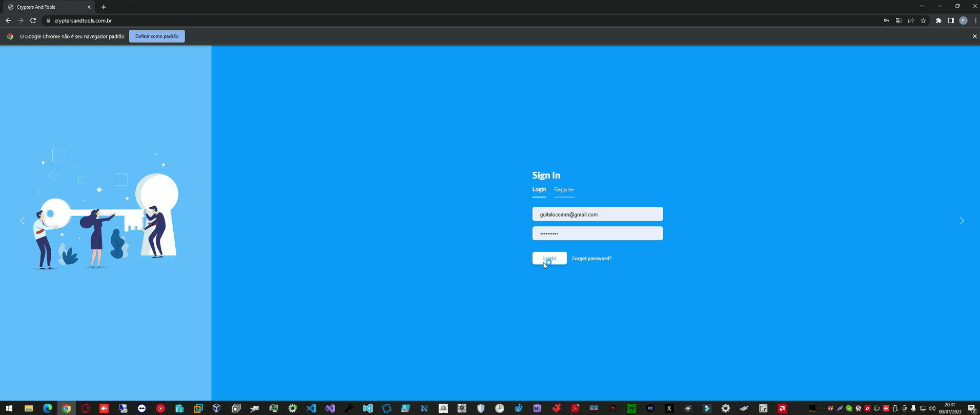Click the microphone icon in system tray
The width and height of the screenshot is (980, 415).
pyautogui.click(x=913, y=408)
